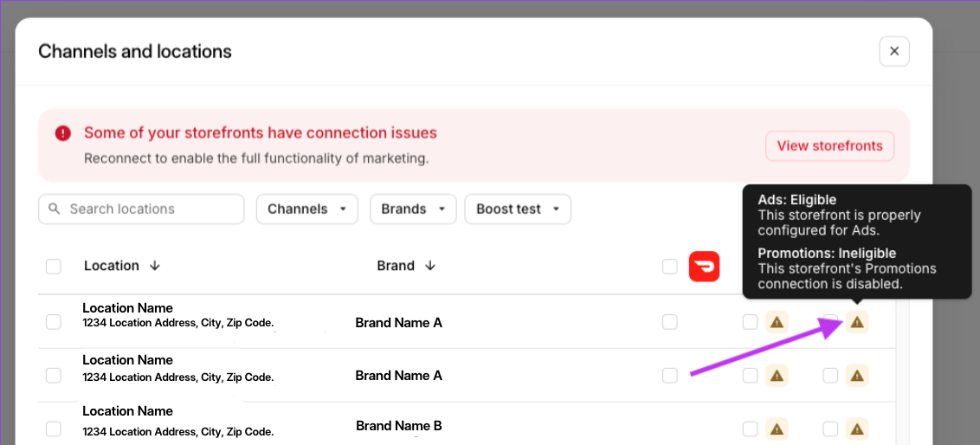The width and height of the screenshot is (980, 445).
Task: Click the DoorDash logo in the table header
Action: tap(704, 267)
